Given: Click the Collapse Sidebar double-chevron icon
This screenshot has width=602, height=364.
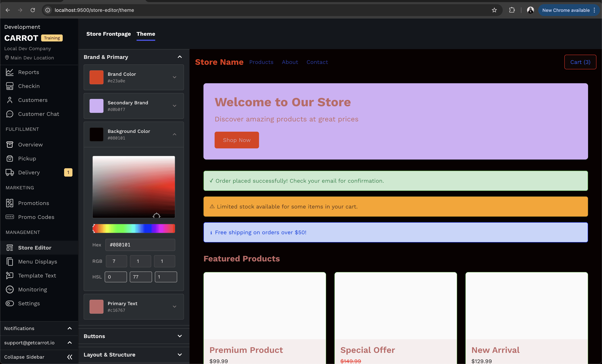Looking at the screenshot, I should coord(70,357).
